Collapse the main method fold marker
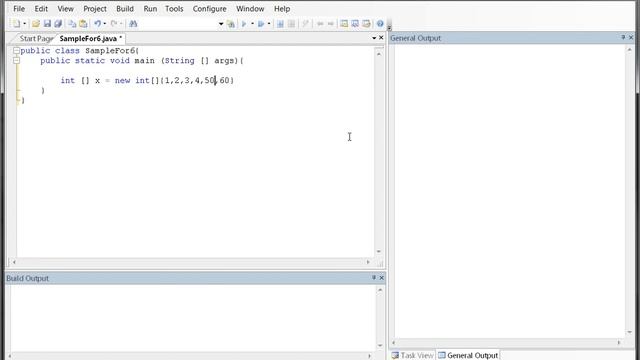Image resolution: width=640 pixels, height=360 pixels. coord(16,60)
